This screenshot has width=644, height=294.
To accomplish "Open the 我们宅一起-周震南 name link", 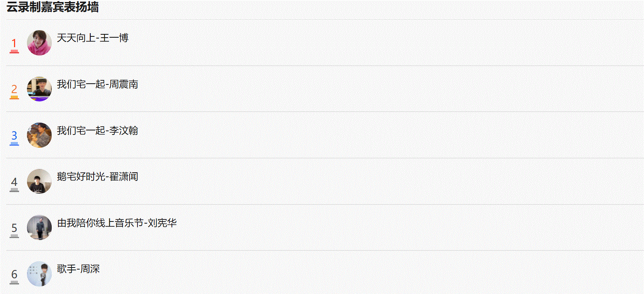I will pos(97,84).
